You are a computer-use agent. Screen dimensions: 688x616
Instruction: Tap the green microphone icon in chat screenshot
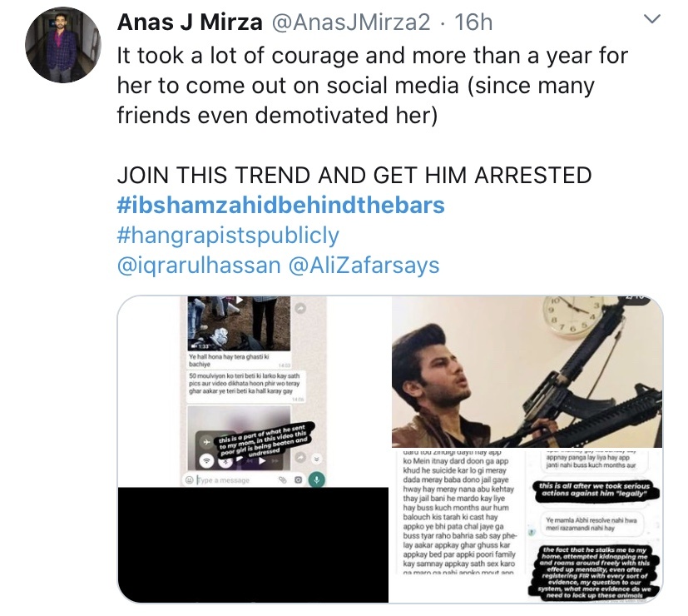(x=316, y=479)
